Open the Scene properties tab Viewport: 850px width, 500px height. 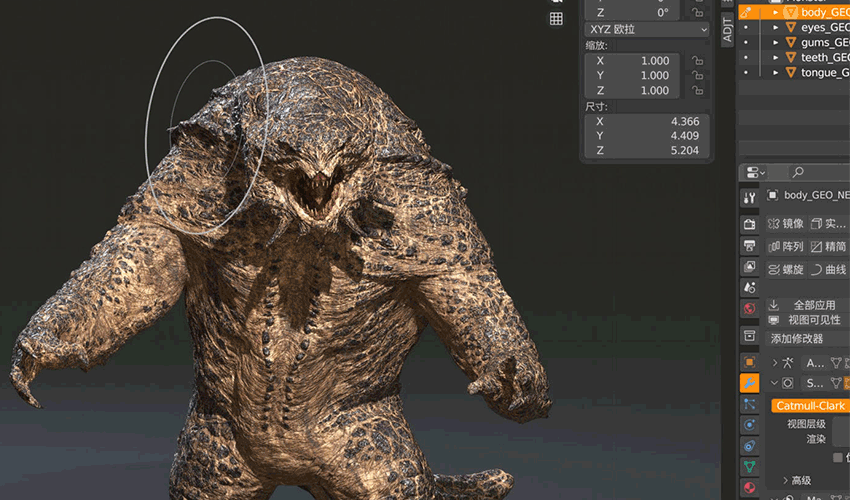click(x=750, y=287)
